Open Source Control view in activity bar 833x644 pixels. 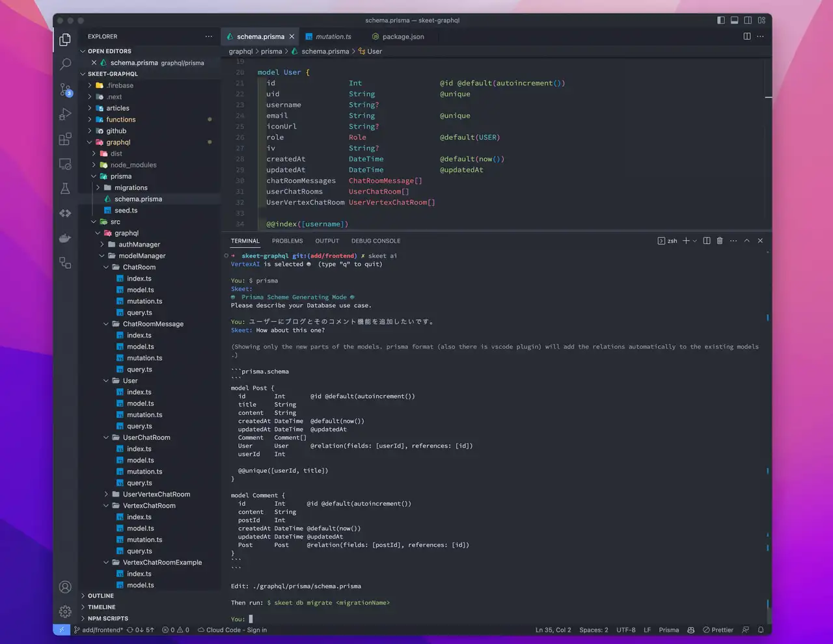[65, 89]
